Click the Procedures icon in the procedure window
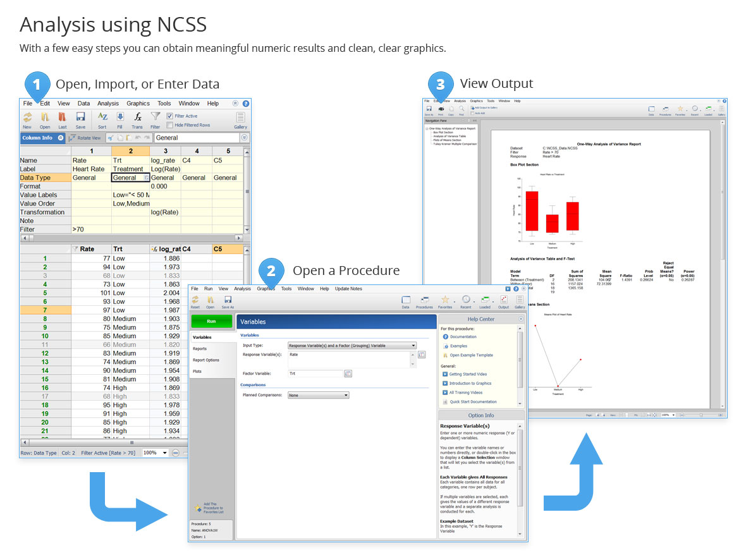 tap(425, 300)
